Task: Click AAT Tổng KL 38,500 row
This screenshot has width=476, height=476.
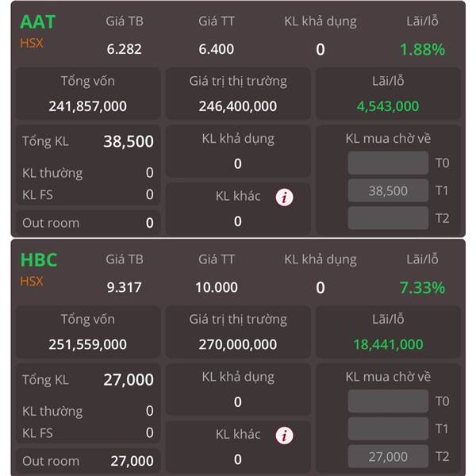Action: click(x=88, y=141)
